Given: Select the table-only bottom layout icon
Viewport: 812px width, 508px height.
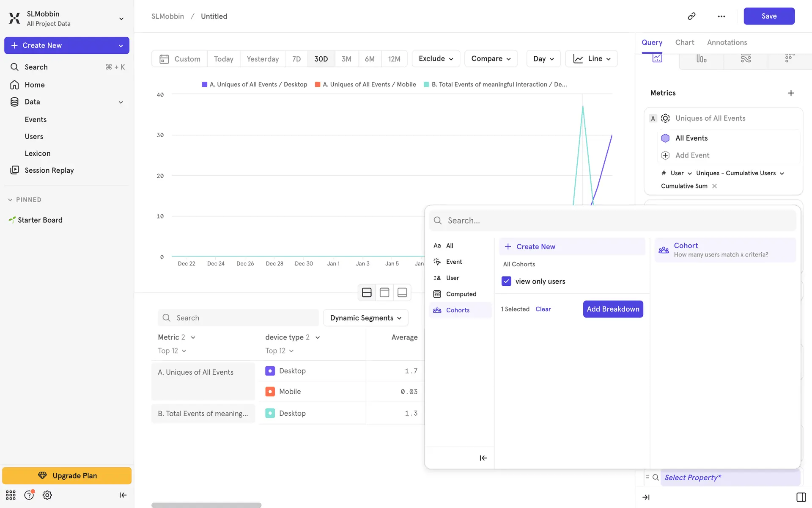Looking at the screenshot, I should pyautogui.click(x=402, y=293).
